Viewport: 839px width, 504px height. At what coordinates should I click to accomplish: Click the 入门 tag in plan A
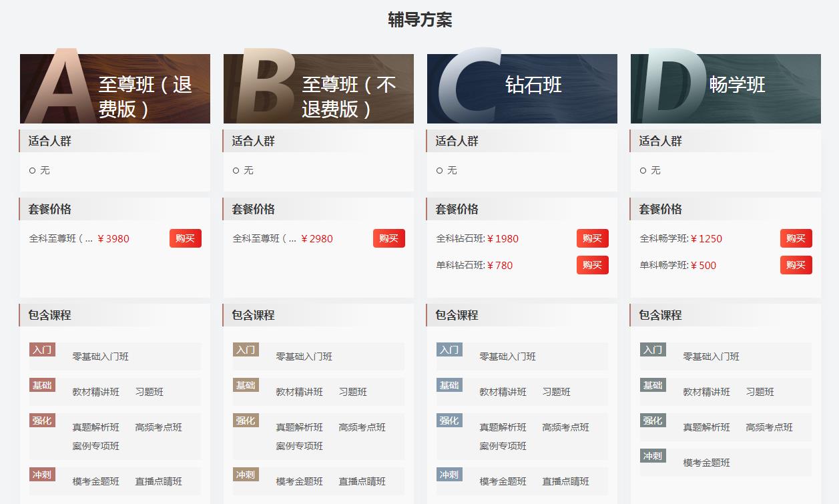point(42,350)
